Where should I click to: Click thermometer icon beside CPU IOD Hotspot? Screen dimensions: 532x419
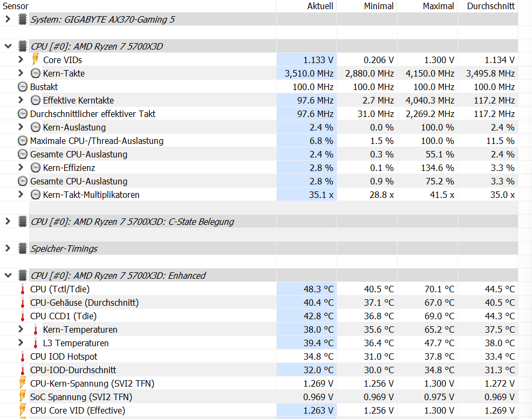23,356
